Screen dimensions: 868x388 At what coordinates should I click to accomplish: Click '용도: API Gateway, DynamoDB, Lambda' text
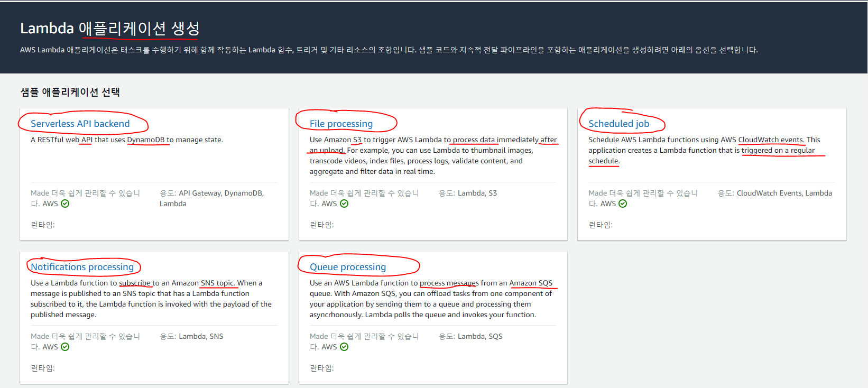tap(212, 198)
